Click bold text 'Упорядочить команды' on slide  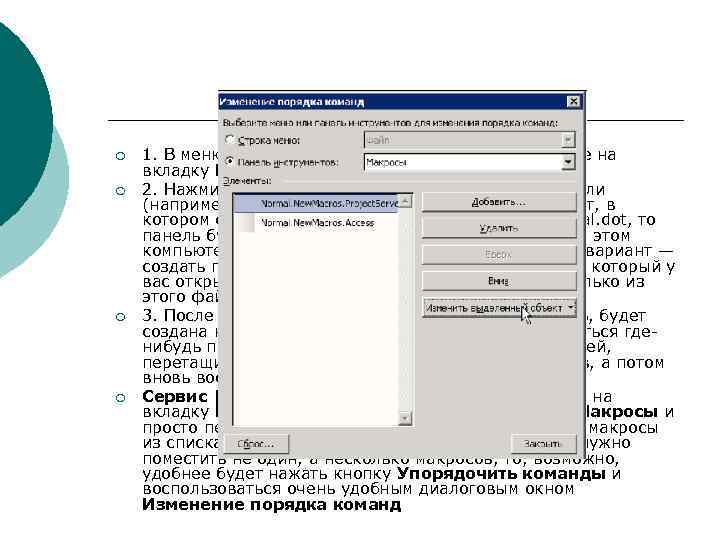pos(501,473)
